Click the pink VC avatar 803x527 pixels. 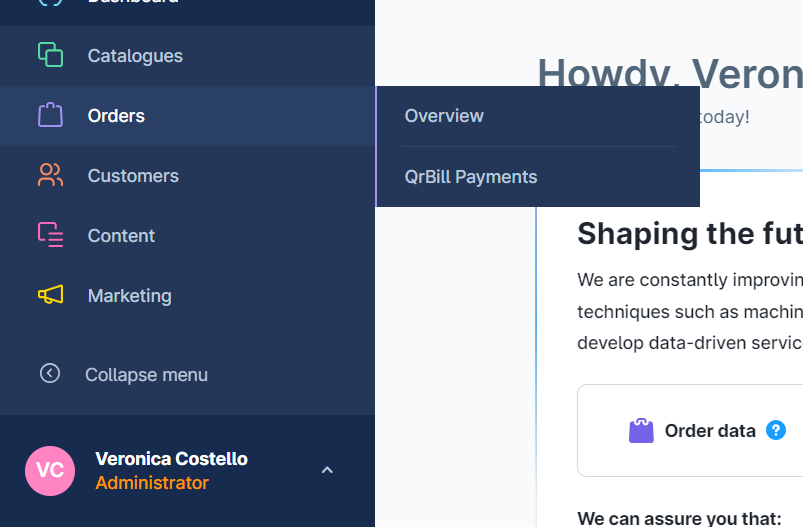[50, 471]
